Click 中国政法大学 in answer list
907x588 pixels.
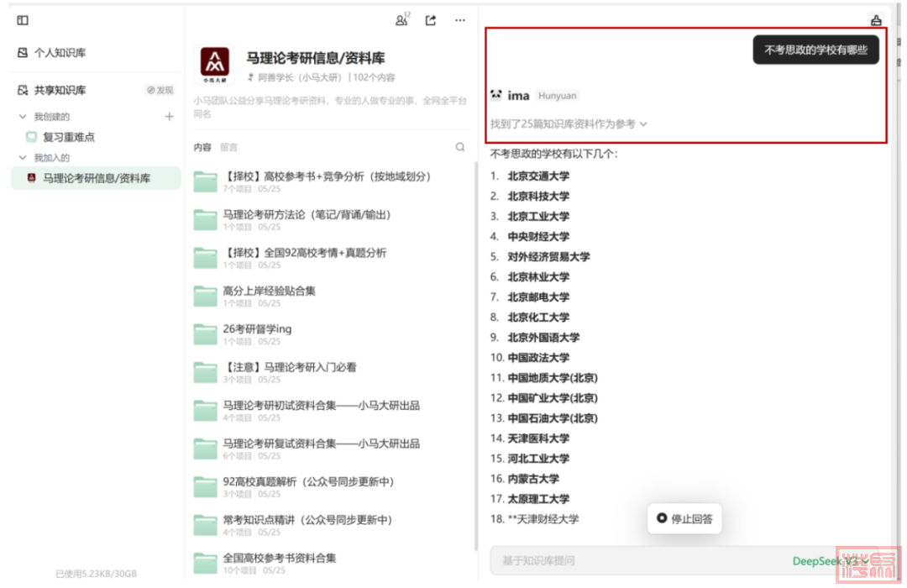pyautogui.click(x=538, y=358)
